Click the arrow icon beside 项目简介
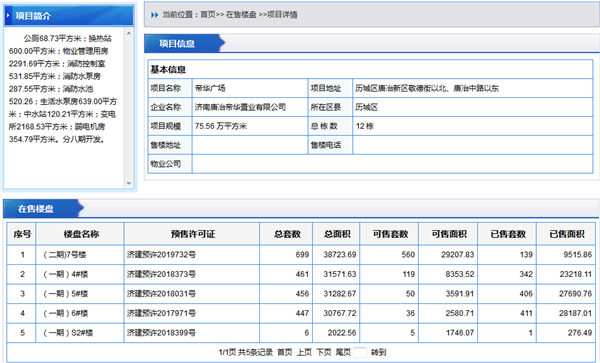The image size is (600, 363). click(x=8, y=16)
